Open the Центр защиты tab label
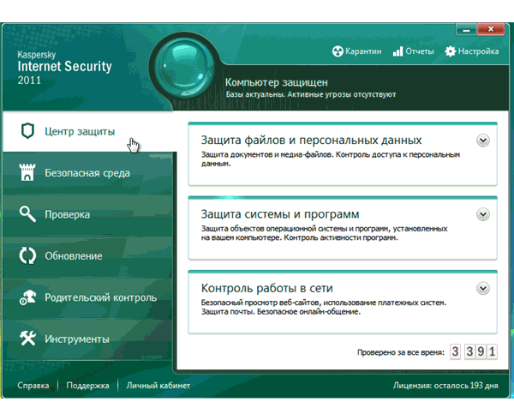 [80, 131]
